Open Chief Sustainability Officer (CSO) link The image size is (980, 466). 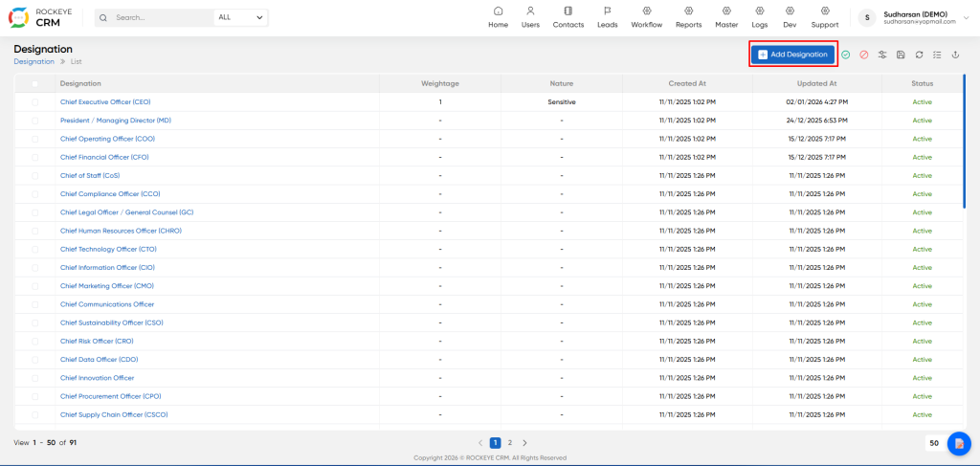(x=112, y=323)
